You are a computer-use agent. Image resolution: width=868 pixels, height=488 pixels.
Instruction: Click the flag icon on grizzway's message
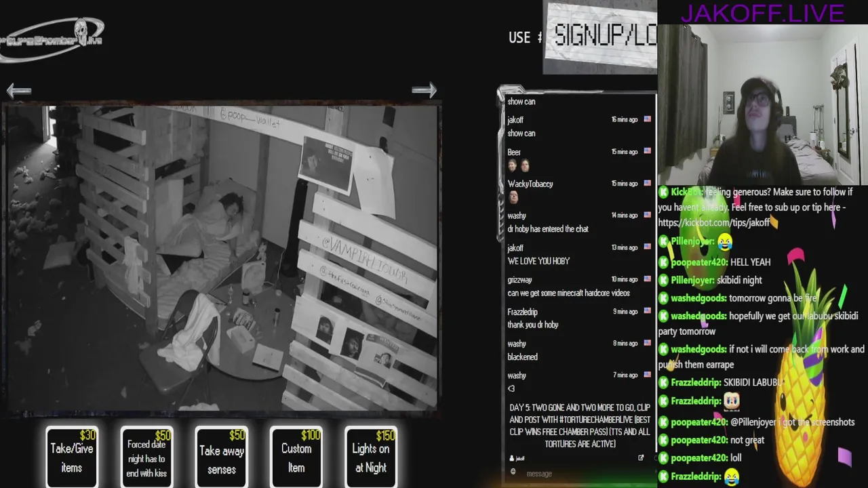(x=647, y=279)
